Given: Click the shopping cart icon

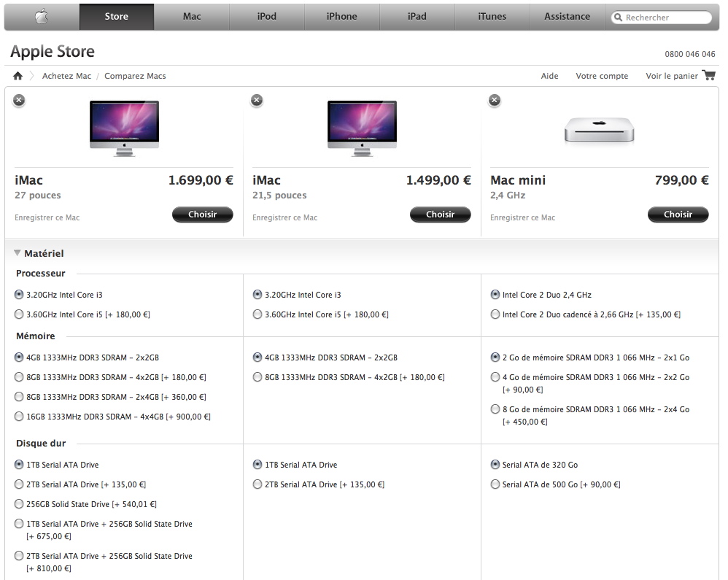Looking at the screenshot, I should pos(708,75).
